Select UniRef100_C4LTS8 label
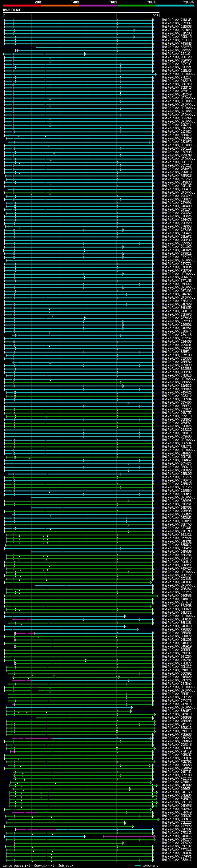Screen dimensions: 197x868 (x=177, y=792)
